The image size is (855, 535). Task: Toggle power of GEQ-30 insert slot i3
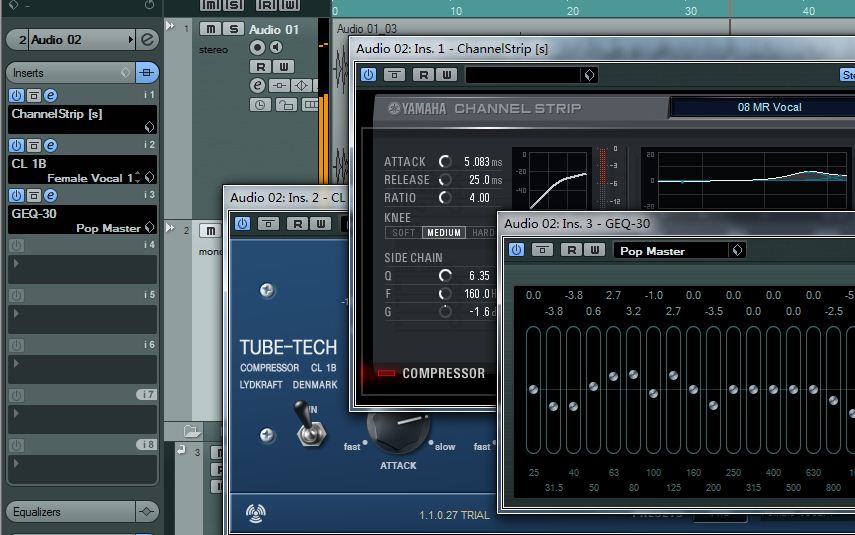[x=16, y=195]
